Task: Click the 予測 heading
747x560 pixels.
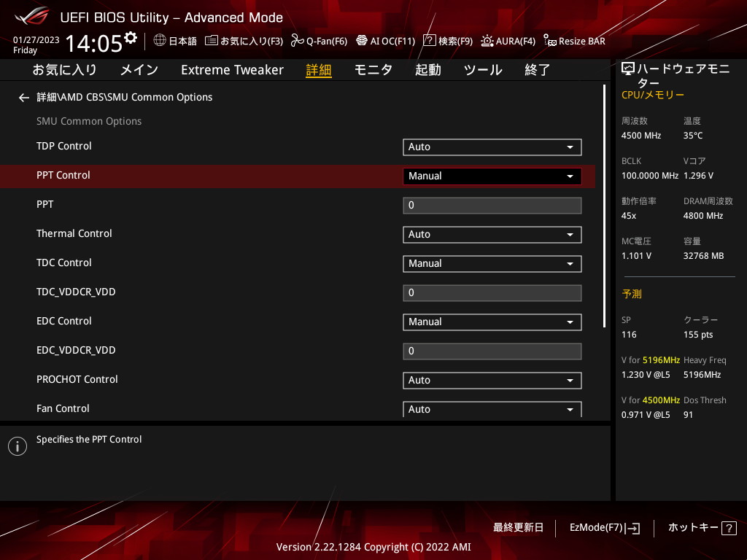Action: [x=632, y=294]
